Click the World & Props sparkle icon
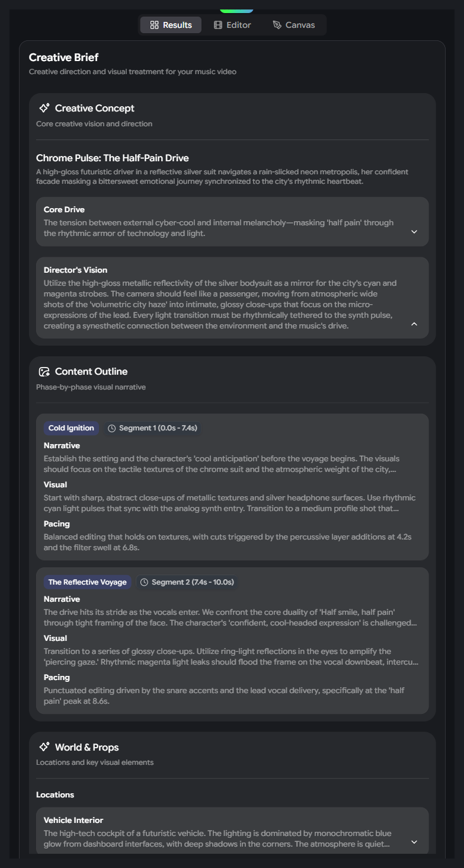The image size is (464, 868). (x=44, y=748)
